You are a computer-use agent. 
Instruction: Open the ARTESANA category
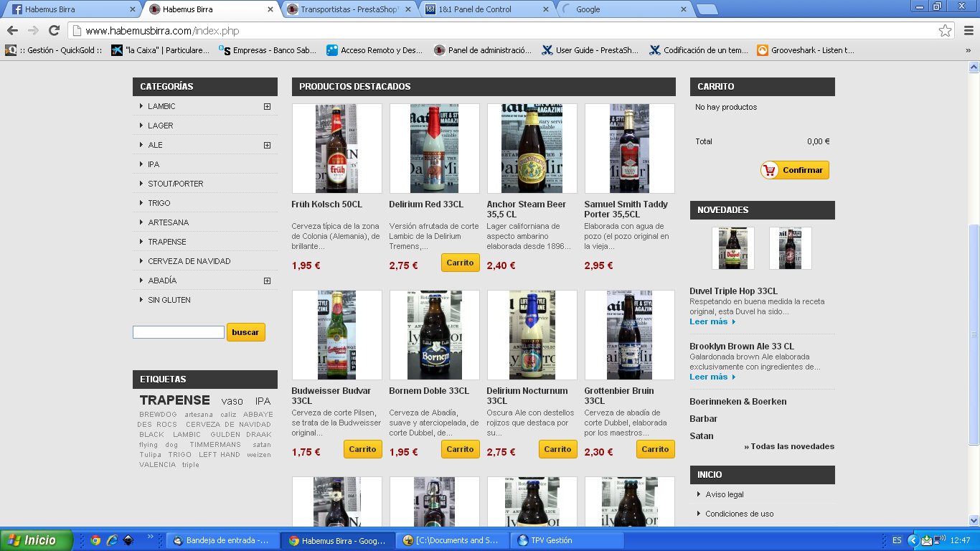(x=169, y=222)
